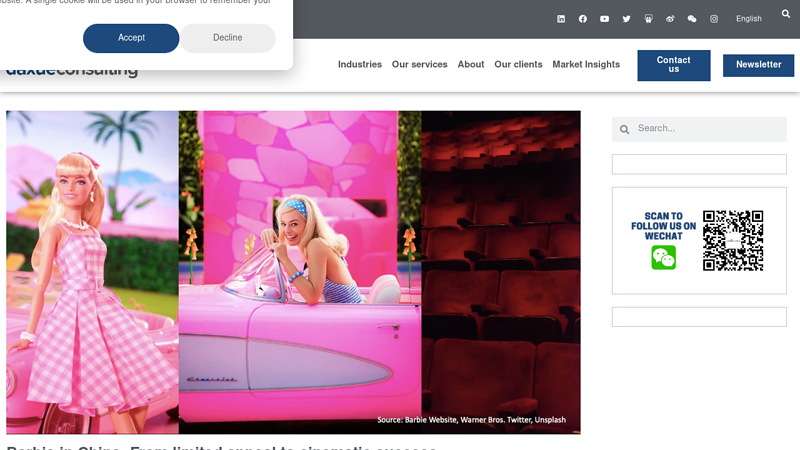Click the WeChat QR code image

[733, 240]
